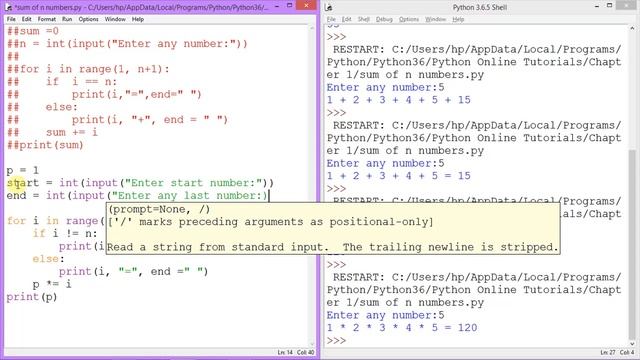
Task: Open the Help menu in the editor window
Action: click(x=138, y=19)
